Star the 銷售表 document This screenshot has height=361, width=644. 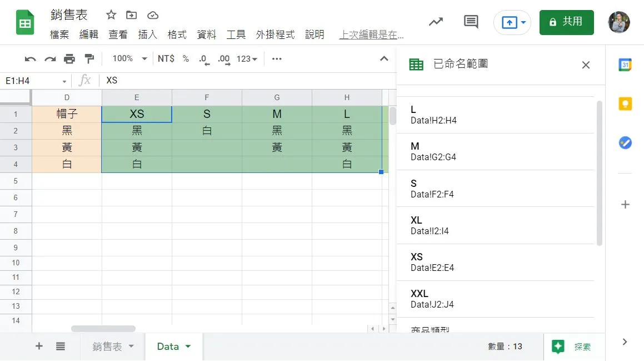(x=111, y=15)
